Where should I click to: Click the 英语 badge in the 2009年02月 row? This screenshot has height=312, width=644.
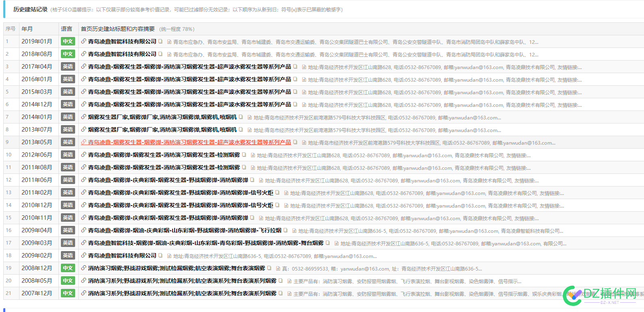point(68,256)
